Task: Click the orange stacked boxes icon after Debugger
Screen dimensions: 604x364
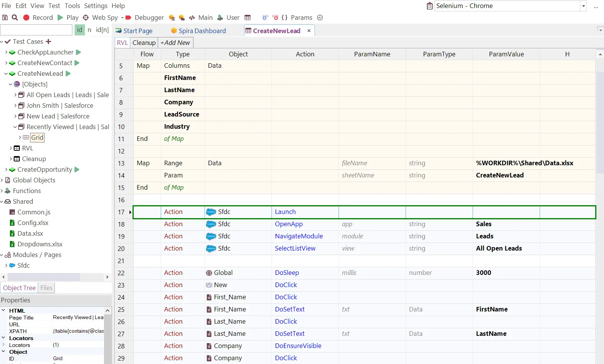Action: (172, 18)
